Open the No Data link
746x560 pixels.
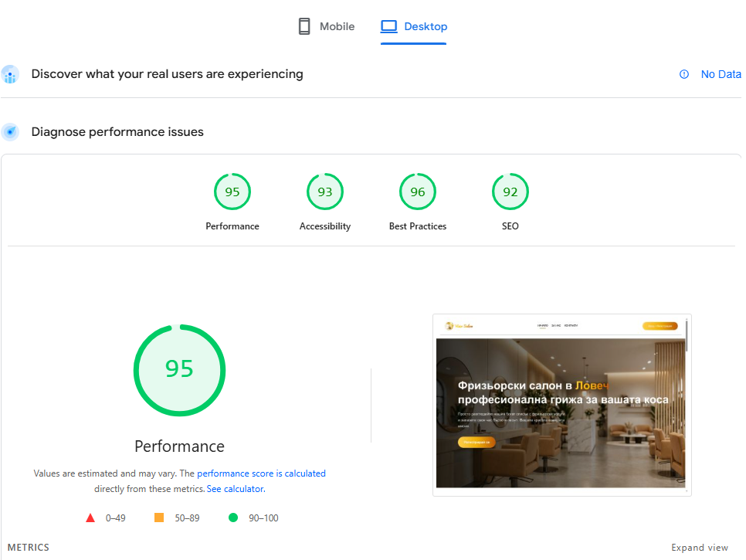(x=721, y=74)
